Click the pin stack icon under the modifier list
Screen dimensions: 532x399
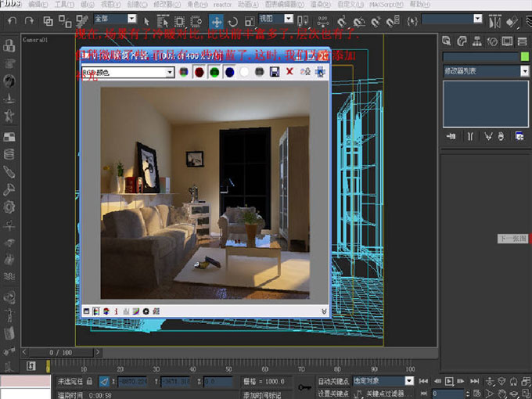click(451, 136)
